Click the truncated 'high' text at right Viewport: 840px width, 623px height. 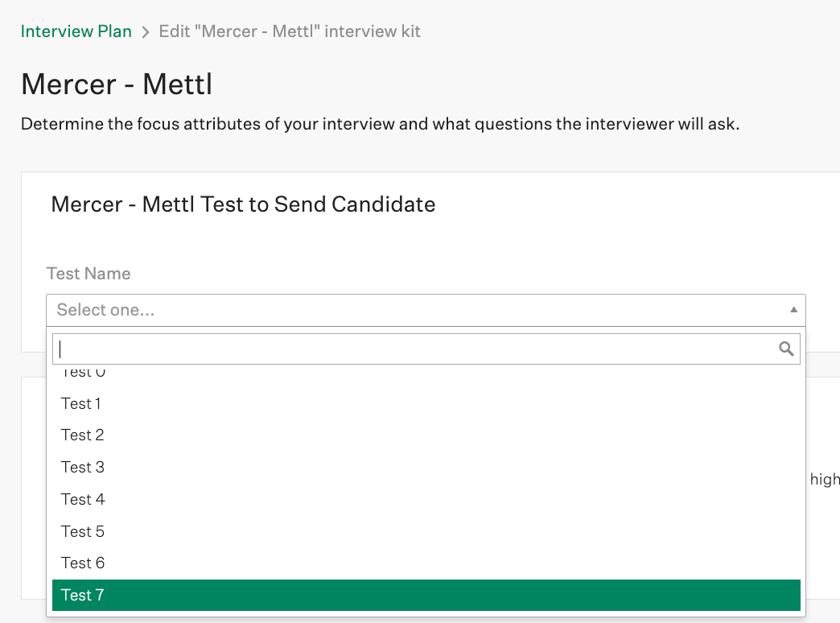click(x=825, y=479)
